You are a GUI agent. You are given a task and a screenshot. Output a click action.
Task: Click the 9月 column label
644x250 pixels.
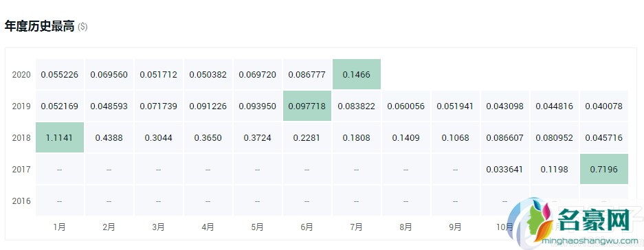(x=456, y=227)
